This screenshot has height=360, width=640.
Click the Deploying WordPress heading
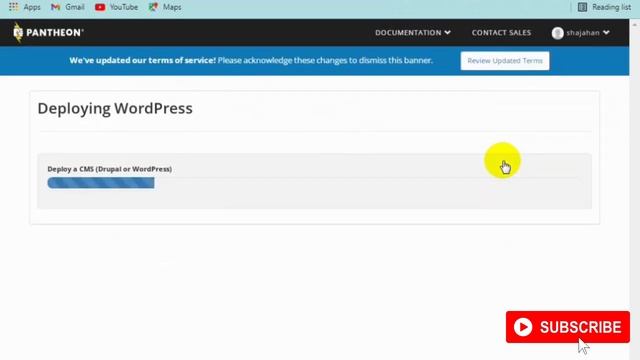tap(115, 109)
